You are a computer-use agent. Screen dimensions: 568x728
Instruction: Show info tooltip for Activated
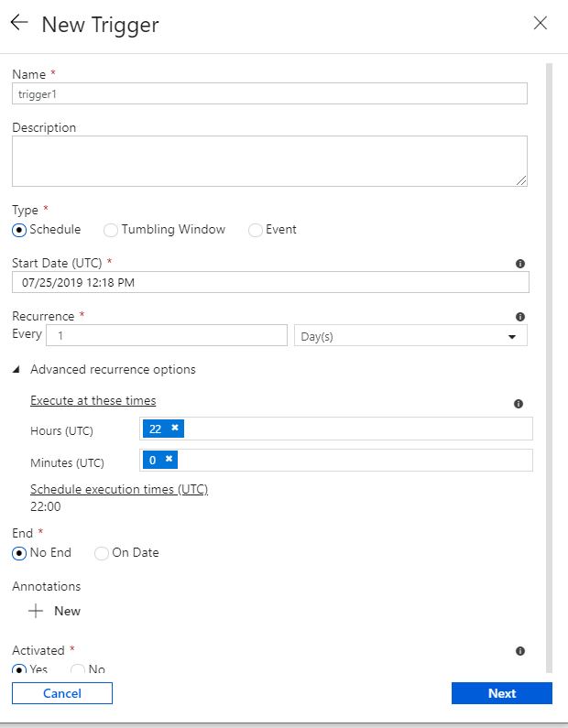[x=520, y=651]
